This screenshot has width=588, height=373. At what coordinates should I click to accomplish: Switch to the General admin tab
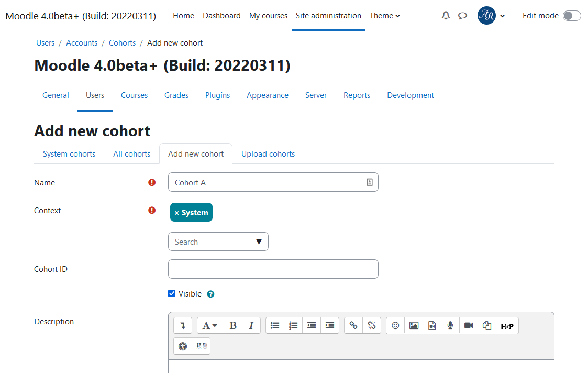[x=56, y=95]
